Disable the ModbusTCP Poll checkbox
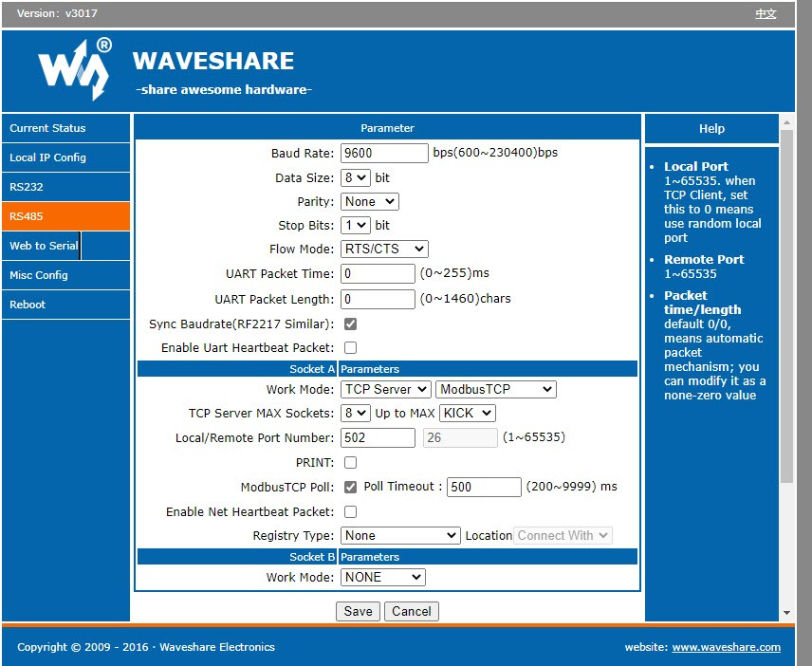This screenshot has height=666, width=812. tap(350, 487)
